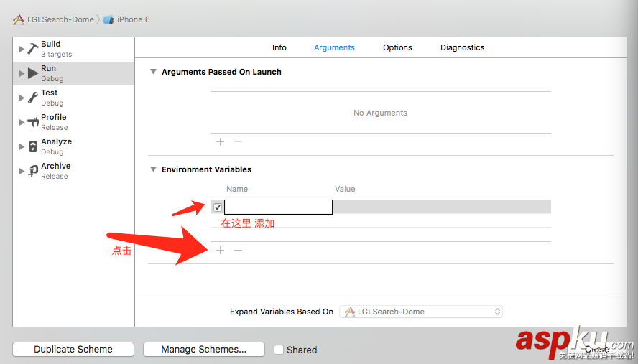Select the Build 3 targets row

[74, 49]
